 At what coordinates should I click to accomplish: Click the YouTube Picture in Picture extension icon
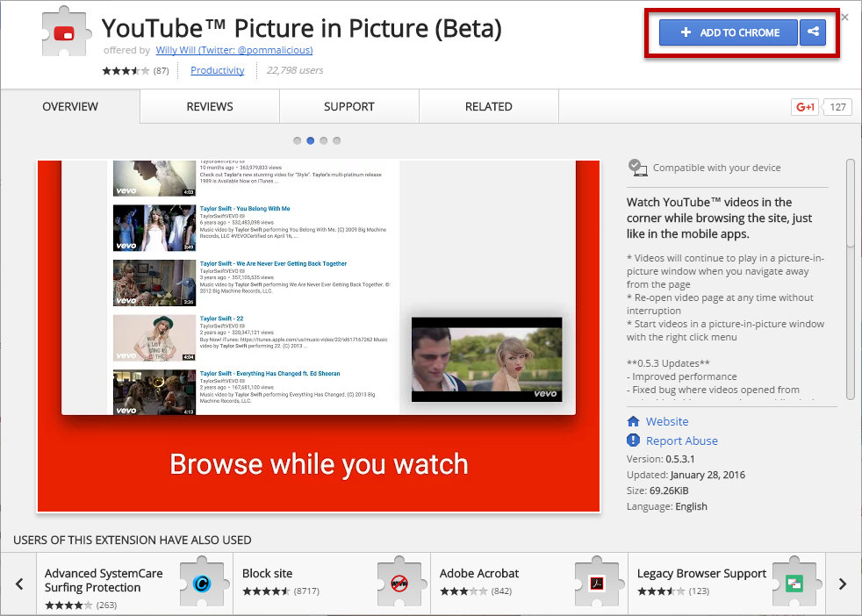(x=65, y=32)
